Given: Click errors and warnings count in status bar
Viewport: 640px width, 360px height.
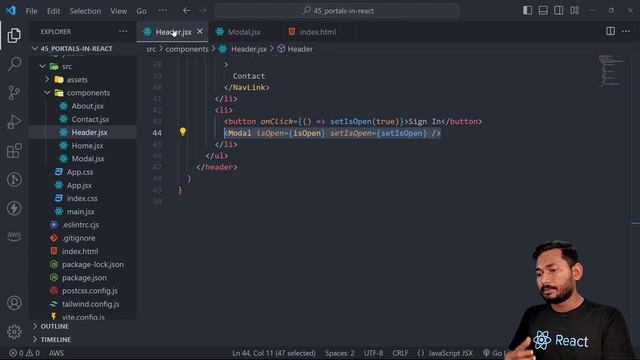Looking at the screenshot, I should (24, 353).
